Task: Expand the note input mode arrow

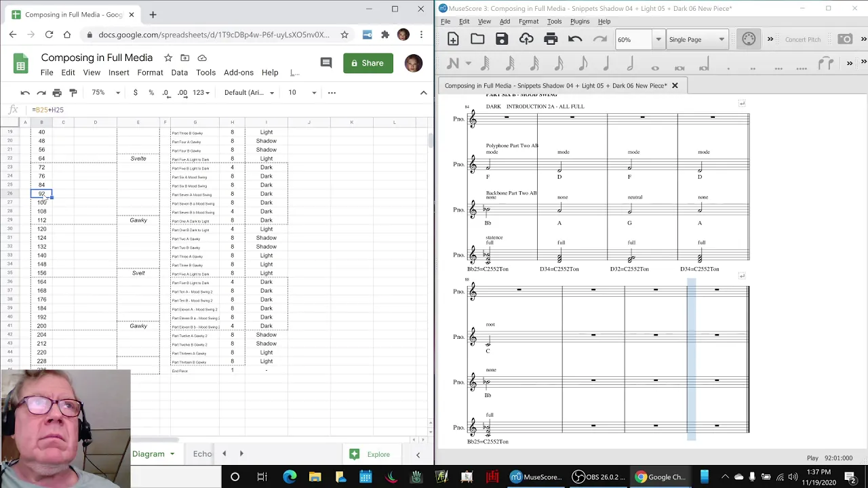Action: click(x=468, y=64)
